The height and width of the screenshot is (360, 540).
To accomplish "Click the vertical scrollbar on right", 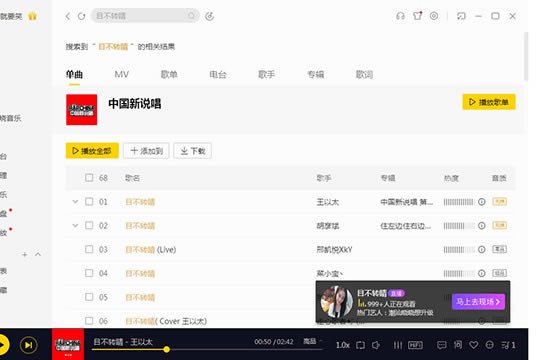I will tap(526, 56).
